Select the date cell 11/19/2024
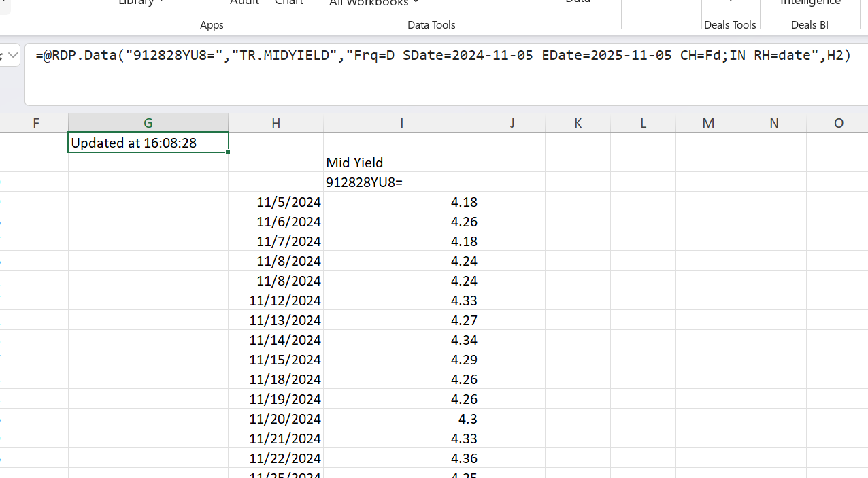868x478 pixels. (x=276, y=399)
